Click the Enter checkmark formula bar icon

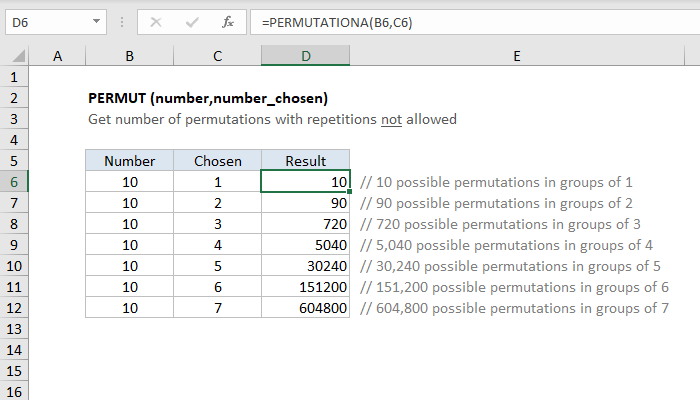pyautogui.click(x=192, y=22)
